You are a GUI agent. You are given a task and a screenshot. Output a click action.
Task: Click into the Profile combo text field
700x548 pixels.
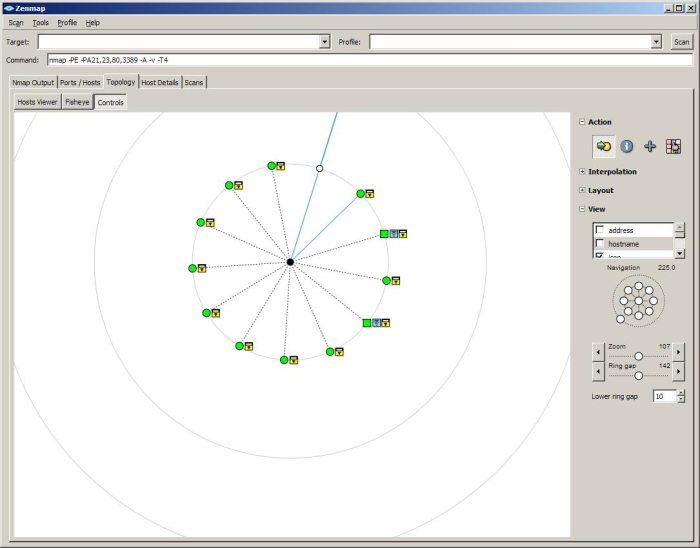510,42
